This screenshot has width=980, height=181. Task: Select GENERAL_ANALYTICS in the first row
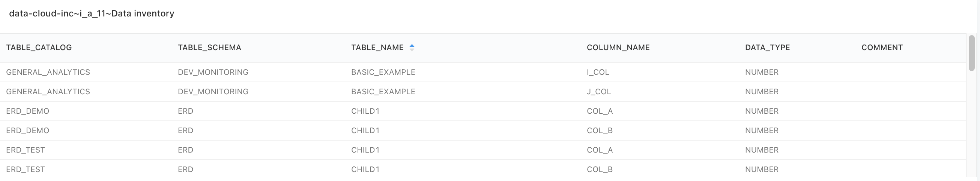[x=48, y=72]
